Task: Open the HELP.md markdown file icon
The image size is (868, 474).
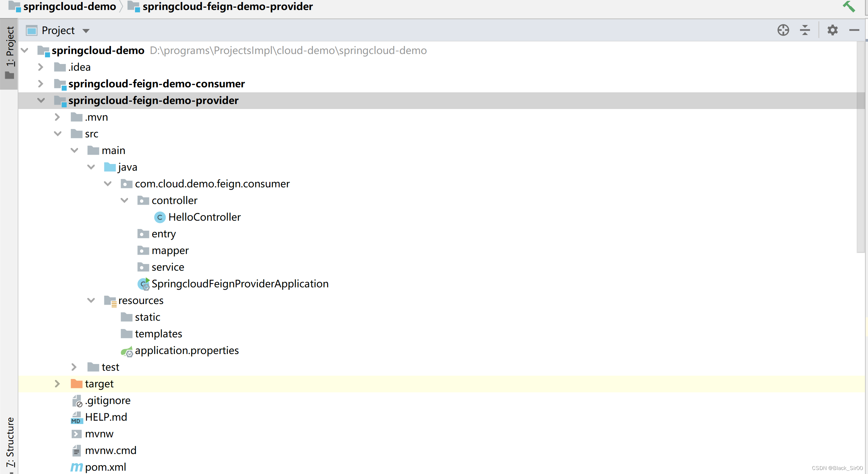Action: 76,417
